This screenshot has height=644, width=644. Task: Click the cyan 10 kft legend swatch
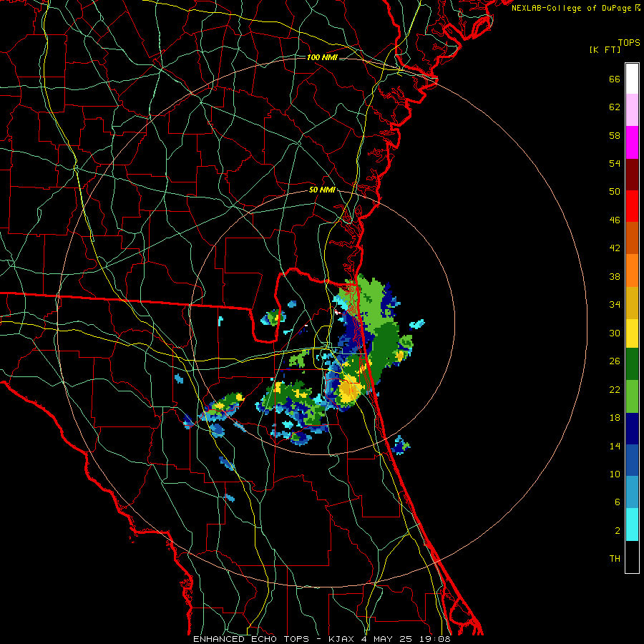[632, 525]
